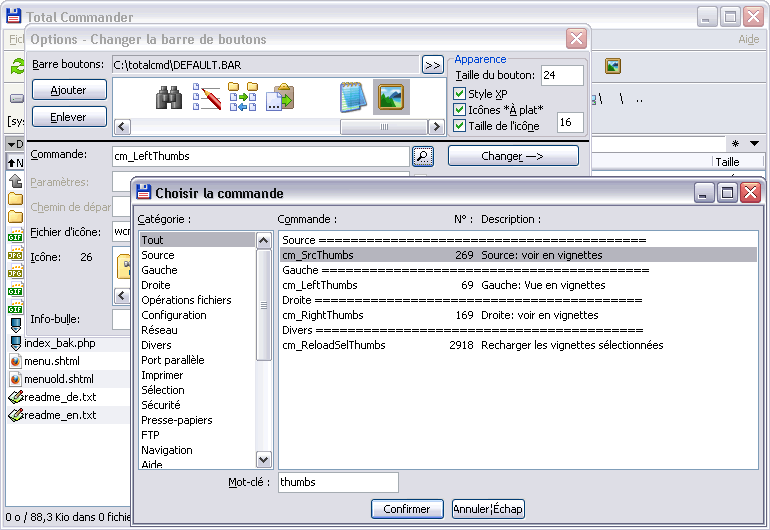The height and width of the screenshot is (530, 770).
Task: Select the landscape picture thumbnails icon in button bar
Action: coord(391,97)
